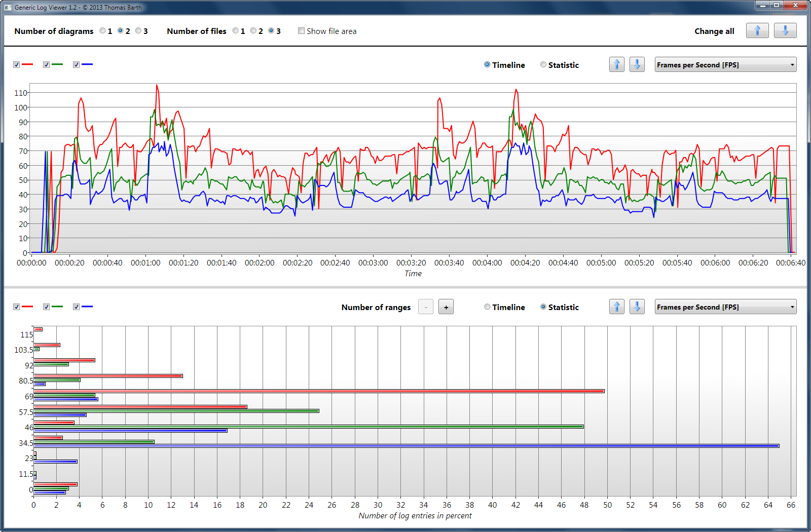Click the 'Number of ranges' label
The width and height of the screenshot is (811, 532).
click(376, 307)
